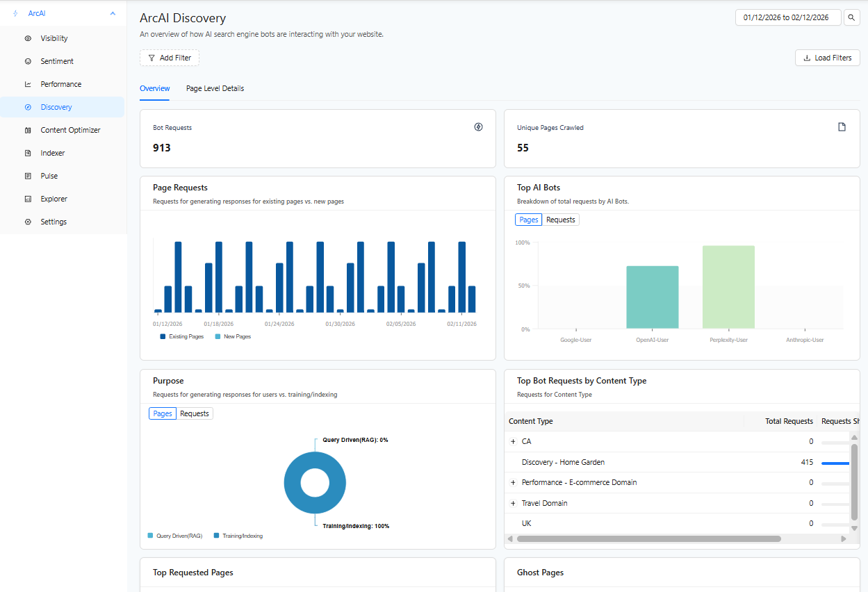The image size is (868, 592).
Task: Click the Sentiment smiley icon in sidebar
Action: [x=28, y=62]
